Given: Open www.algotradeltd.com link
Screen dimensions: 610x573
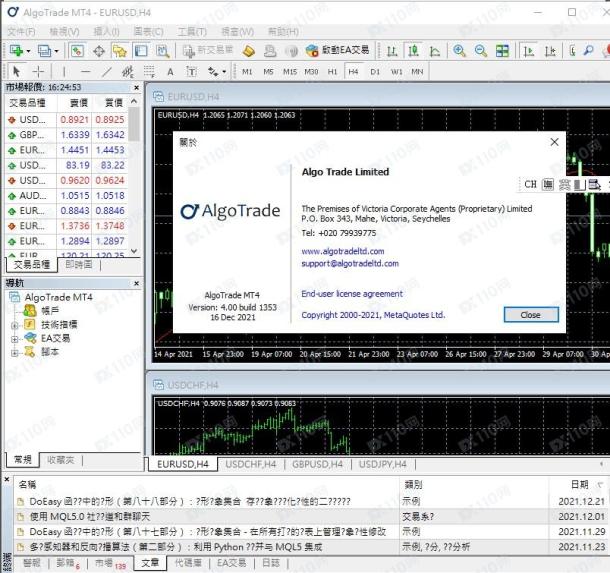Looking at the screenshot, I should click(x=343, y=251).
